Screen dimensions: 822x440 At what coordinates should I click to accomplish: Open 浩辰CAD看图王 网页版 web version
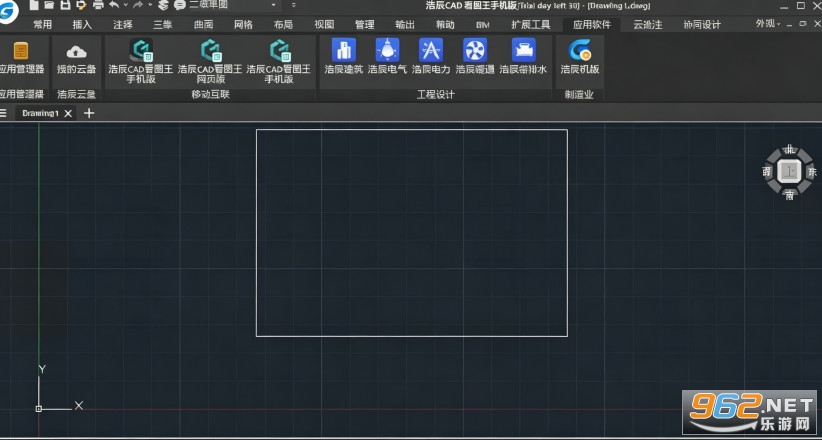[210, 61]
